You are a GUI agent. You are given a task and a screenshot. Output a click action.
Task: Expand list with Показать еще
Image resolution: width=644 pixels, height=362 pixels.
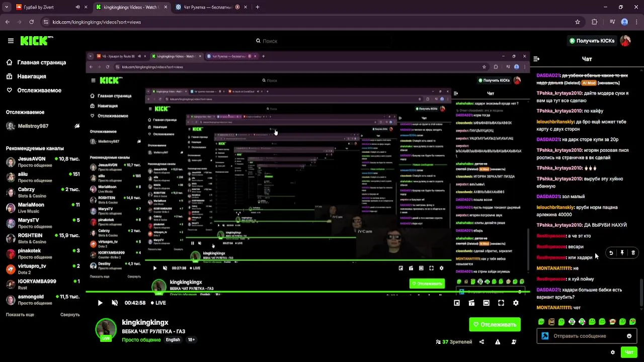pyautogui.click(x=20, y=315)
